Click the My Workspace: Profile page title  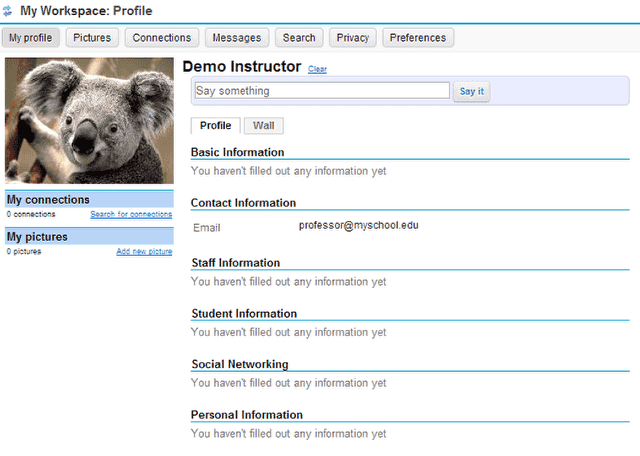pyautogui.click(x=86, y=11)
